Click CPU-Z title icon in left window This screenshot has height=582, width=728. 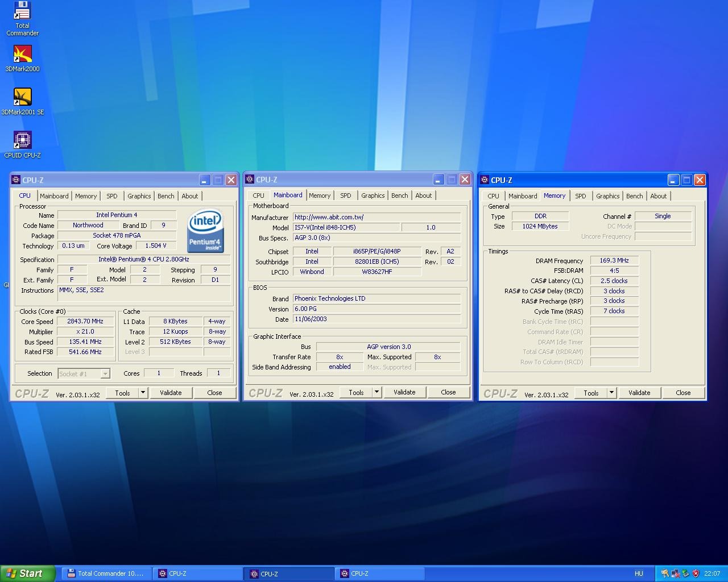point(16,180)
